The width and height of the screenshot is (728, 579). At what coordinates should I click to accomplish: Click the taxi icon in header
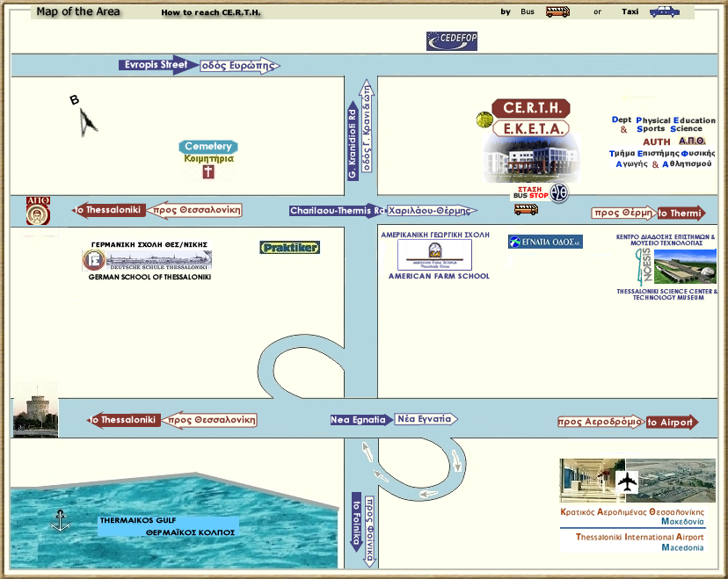coord(664,12)
